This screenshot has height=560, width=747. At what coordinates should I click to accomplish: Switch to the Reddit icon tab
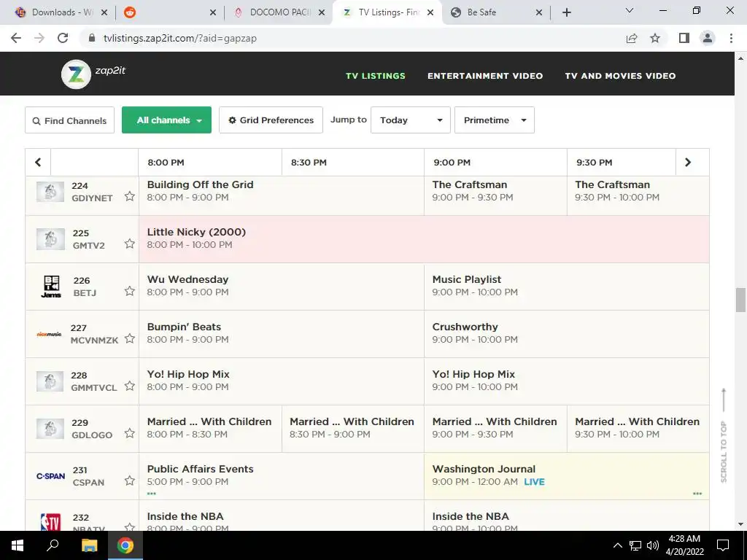(x=169, y=12)
